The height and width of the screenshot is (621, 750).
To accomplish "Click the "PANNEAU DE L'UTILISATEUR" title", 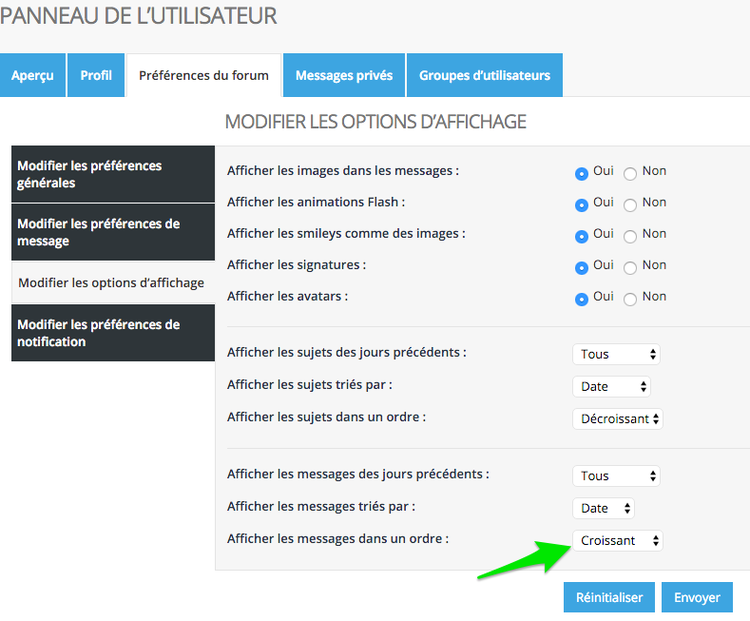I will [x=138, y=16].
